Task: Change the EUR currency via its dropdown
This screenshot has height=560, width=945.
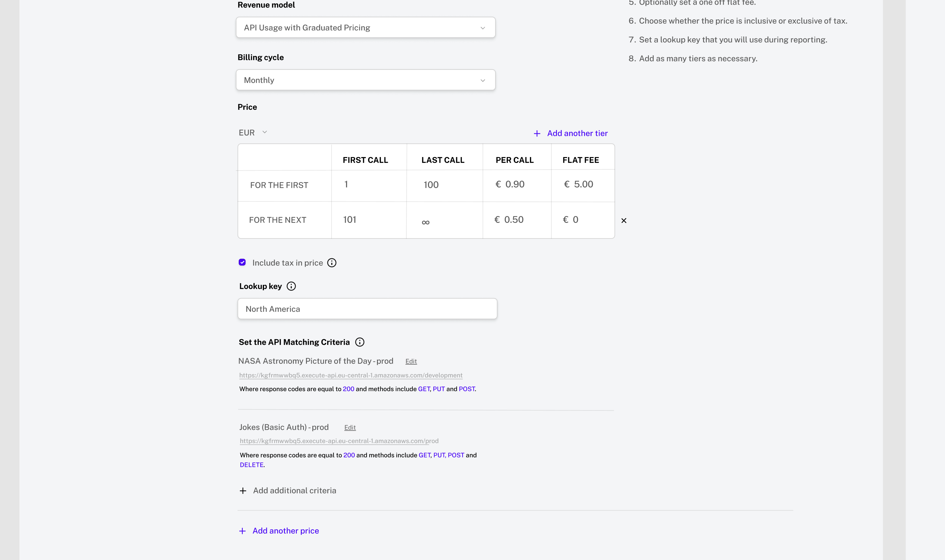Action: 253,132
